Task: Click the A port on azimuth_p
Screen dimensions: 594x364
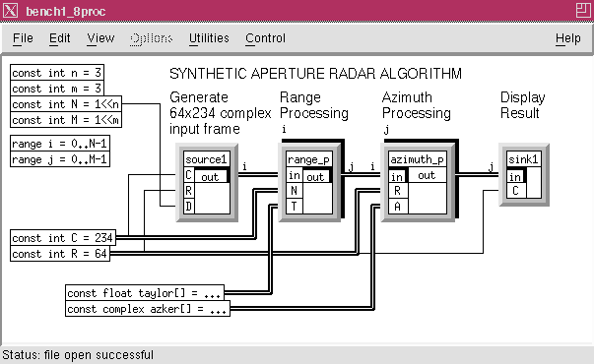Action: (398, 207)
